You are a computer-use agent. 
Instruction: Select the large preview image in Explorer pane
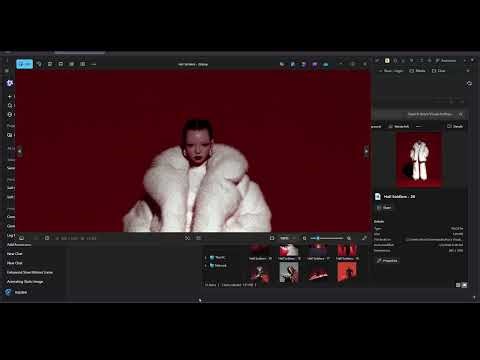419,159
